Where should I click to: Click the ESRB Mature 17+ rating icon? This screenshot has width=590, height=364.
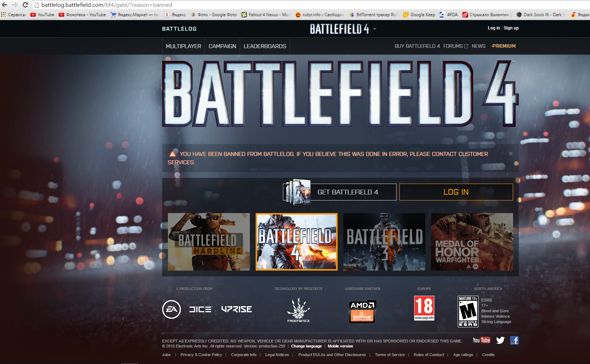click(x=468, y=311)
